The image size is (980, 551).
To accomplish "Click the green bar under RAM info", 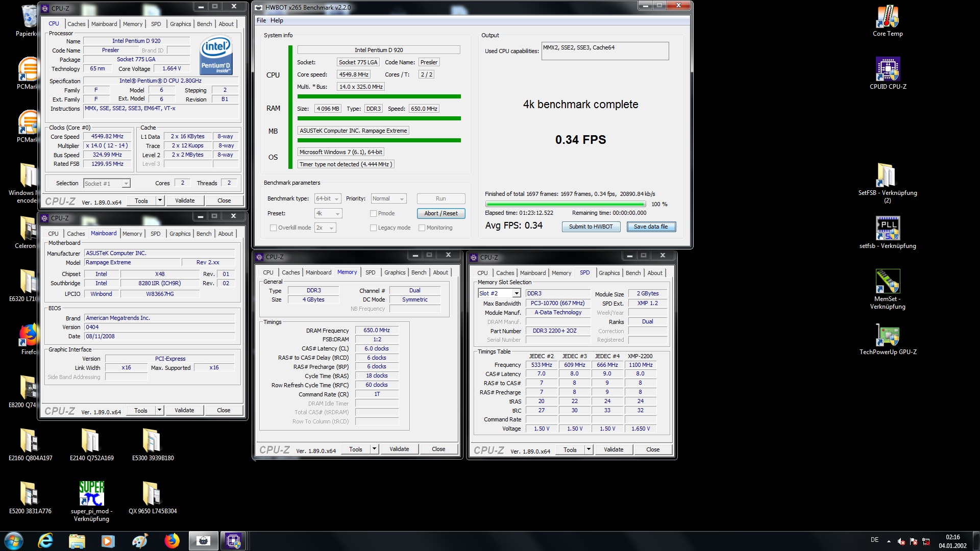I will tap(379, 118).
